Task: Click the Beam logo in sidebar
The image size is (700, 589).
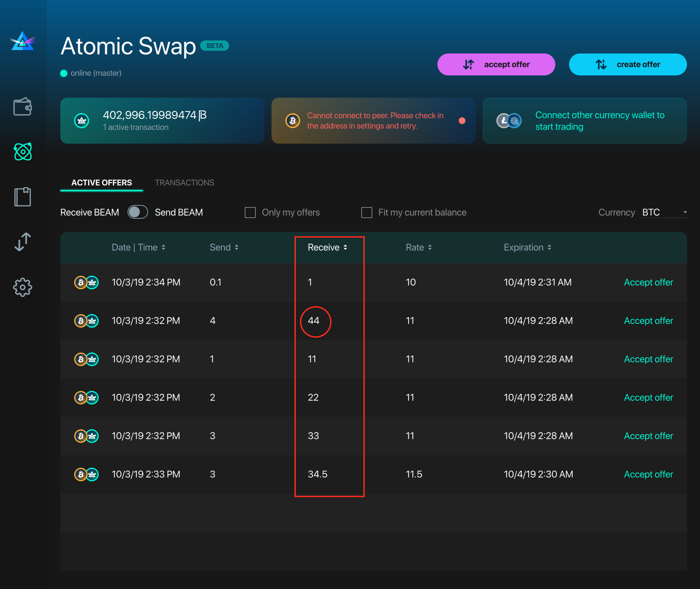Action: (x=23, y=41)
